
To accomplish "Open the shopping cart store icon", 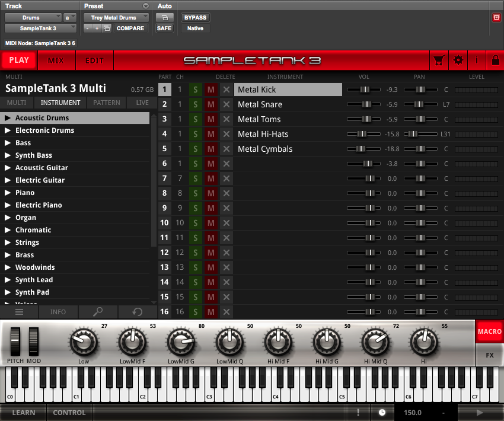I will coord(439,60).
